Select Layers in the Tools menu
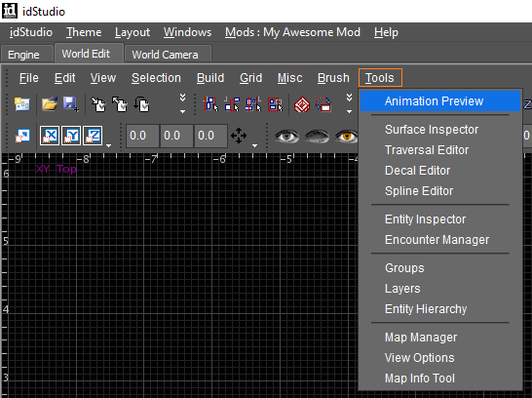Image resolution: width=532 pixels, height=398 pixels. click(x=440, y=289)
